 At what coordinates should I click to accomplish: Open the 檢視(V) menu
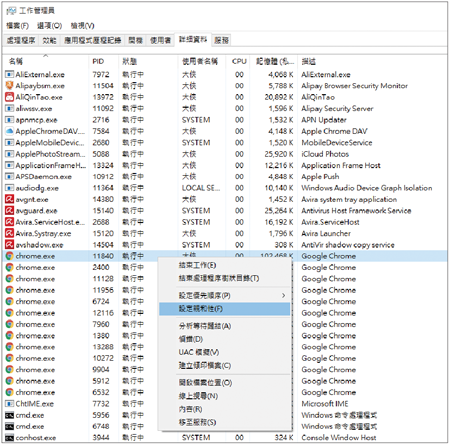[x=82, y=26]
